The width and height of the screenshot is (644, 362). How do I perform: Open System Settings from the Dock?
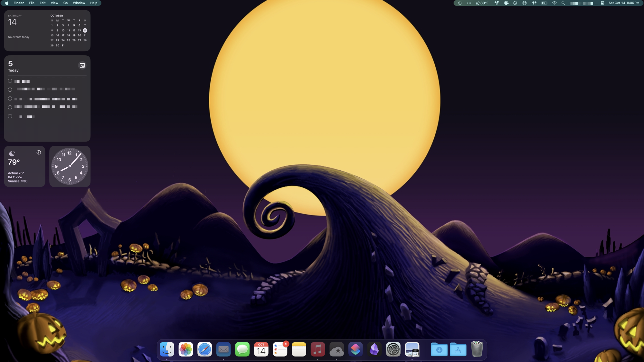(x=393, y=349)
